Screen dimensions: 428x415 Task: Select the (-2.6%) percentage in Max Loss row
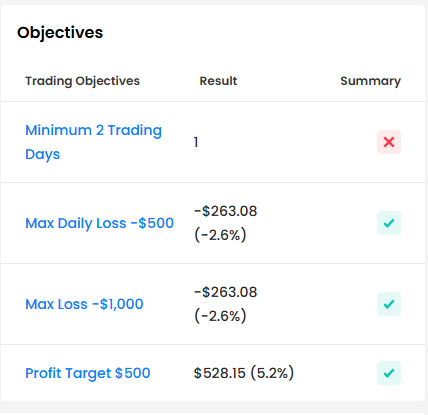tap(220, 316)
